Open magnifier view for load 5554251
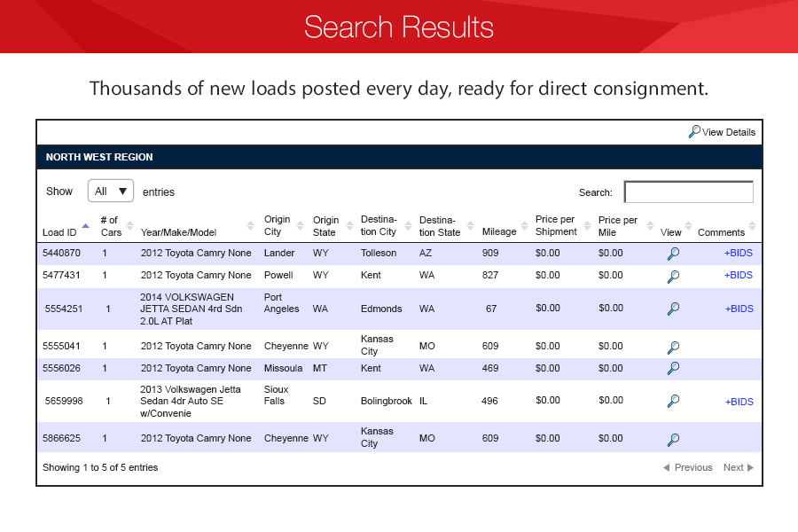Image resolution: width=798 pixels, height=532 pixels. 673,309
